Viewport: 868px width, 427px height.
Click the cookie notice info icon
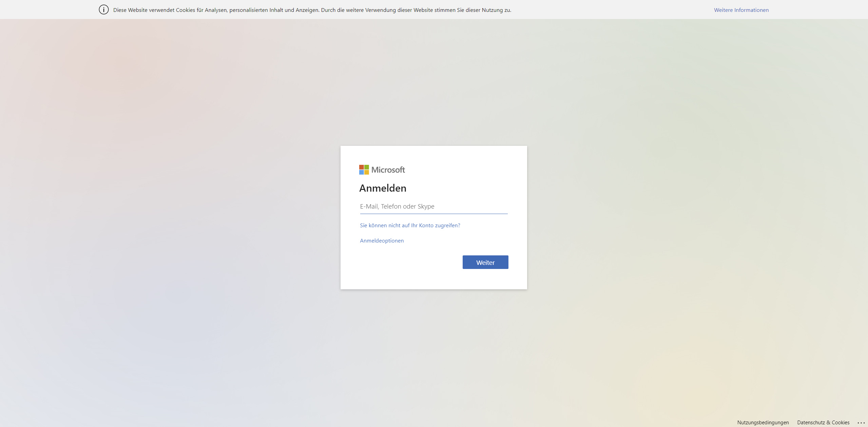(x=104, y=10)
